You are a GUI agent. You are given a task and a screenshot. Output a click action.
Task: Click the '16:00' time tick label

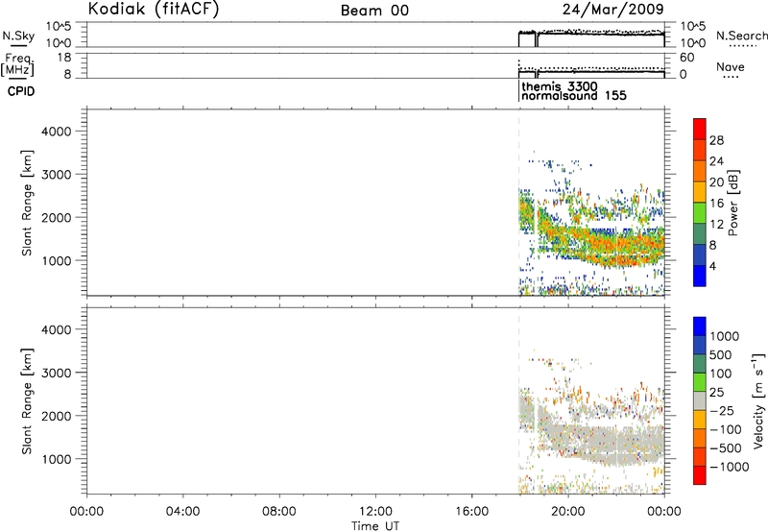[x=471, y=512]
